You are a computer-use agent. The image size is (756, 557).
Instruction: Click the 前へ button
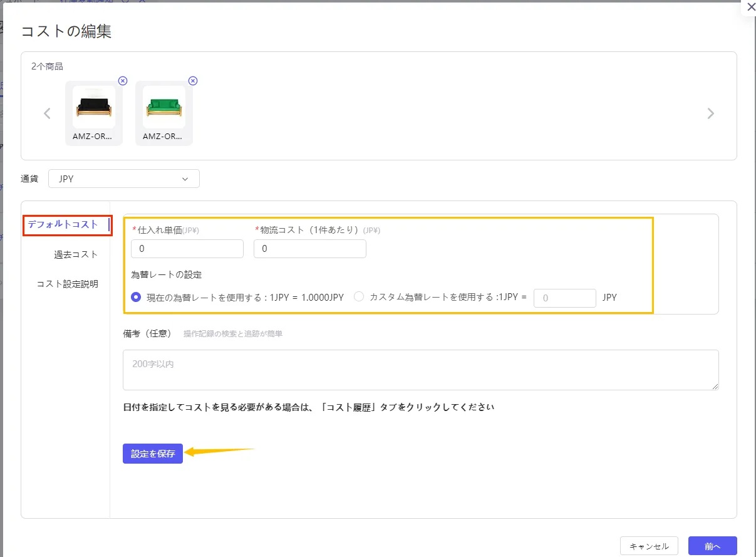click(713, 546)
